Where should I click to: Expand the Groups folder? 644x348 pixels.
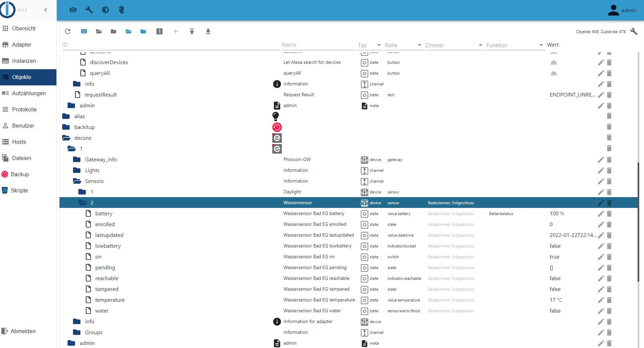coord(77,332)
